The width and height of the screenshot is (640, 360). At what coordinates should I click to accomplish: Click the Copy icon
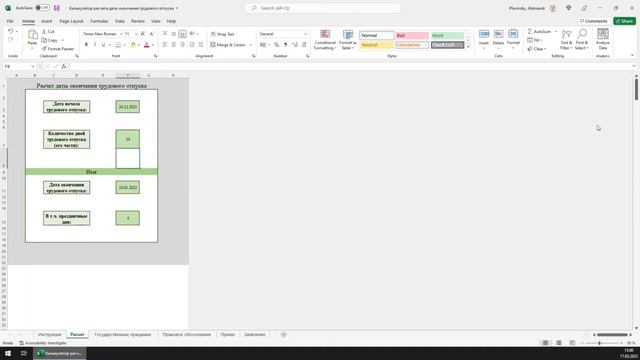point(44,40)
